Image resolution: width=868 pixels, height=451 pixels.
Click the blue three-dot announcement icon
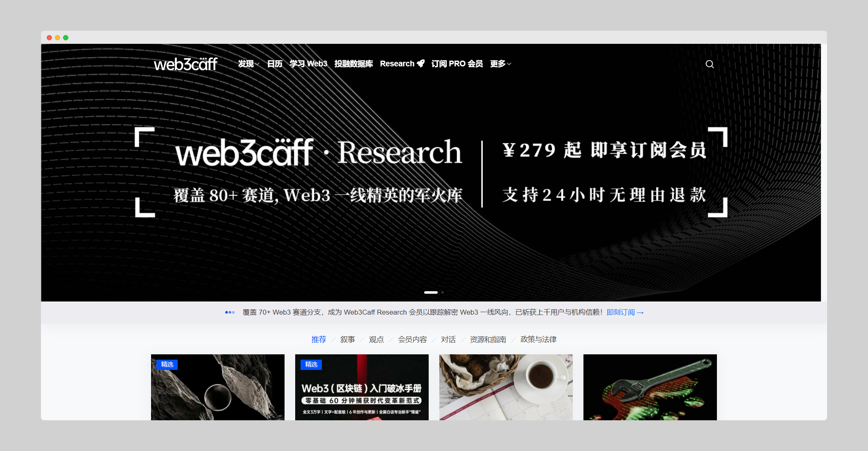click(x=230, y=313)
